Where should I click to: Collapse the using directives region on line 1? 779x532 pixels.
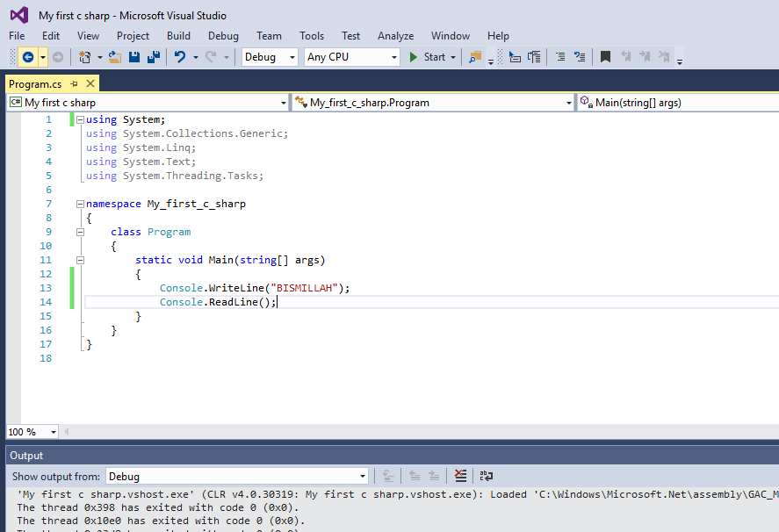coord(79,119)
